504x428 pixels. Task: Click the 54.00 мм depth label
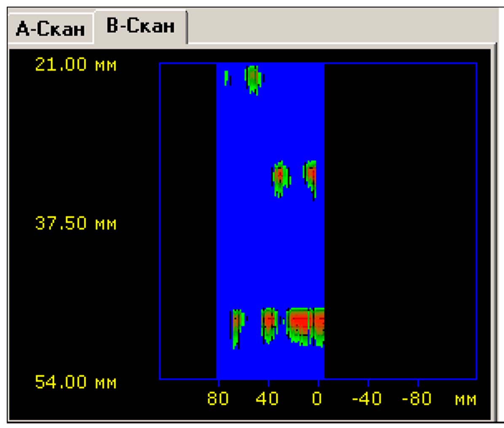click(x=75, y=382)
